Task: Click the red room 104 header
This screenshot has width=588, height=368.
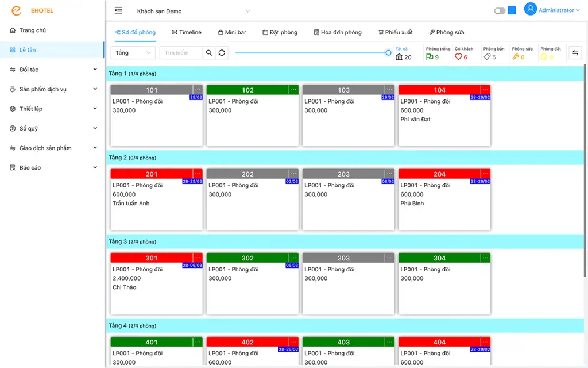Action: click(439, 90)
